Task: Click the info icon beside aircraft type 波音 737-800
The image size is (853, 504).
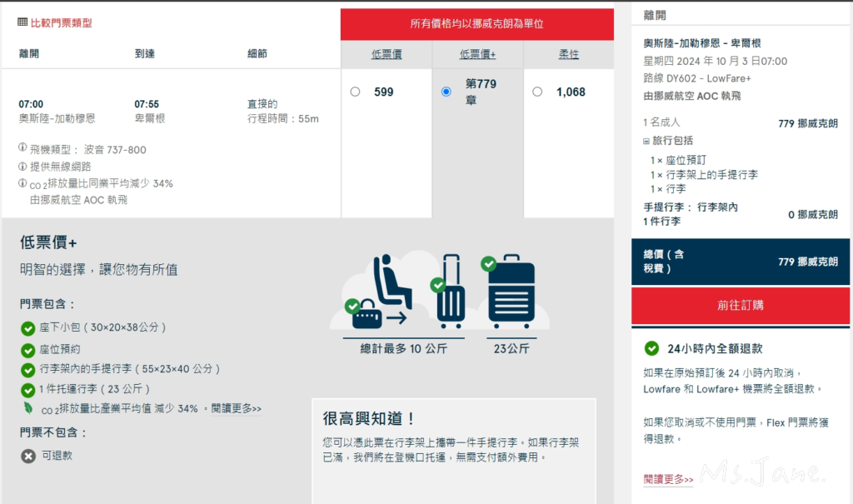Action: [x=22, y=148]
